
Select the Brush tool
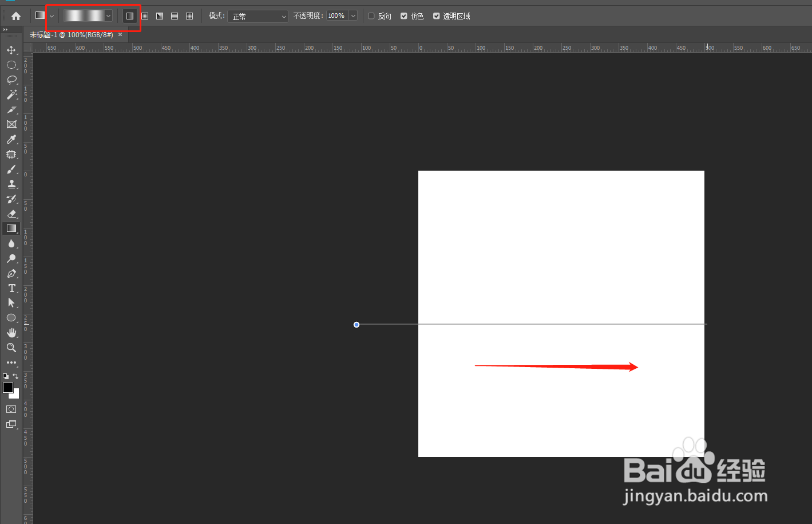coord(11,170)
